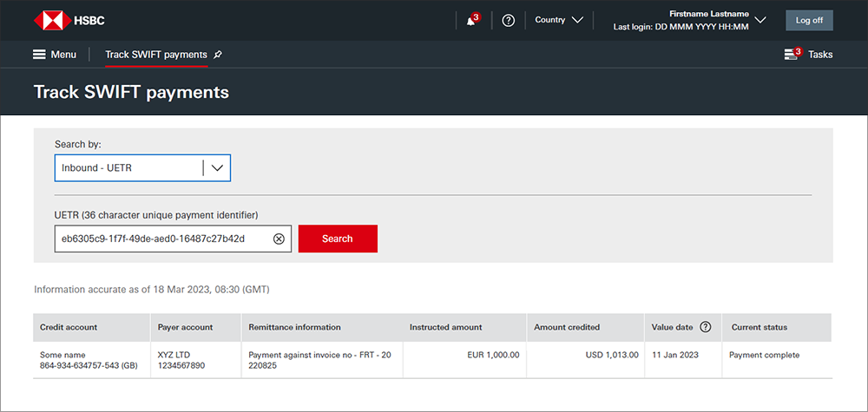Click the Credit account column header

click(69, 327)
